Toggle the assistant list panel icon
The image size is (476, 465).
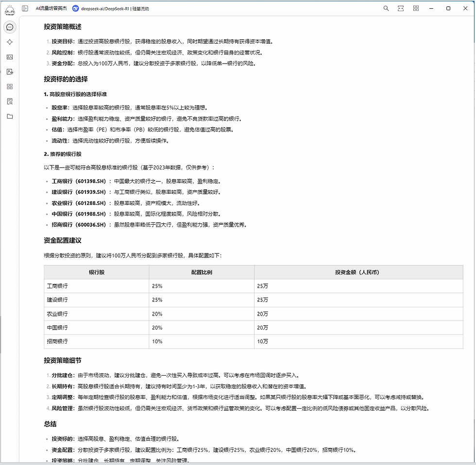point(25,8)
